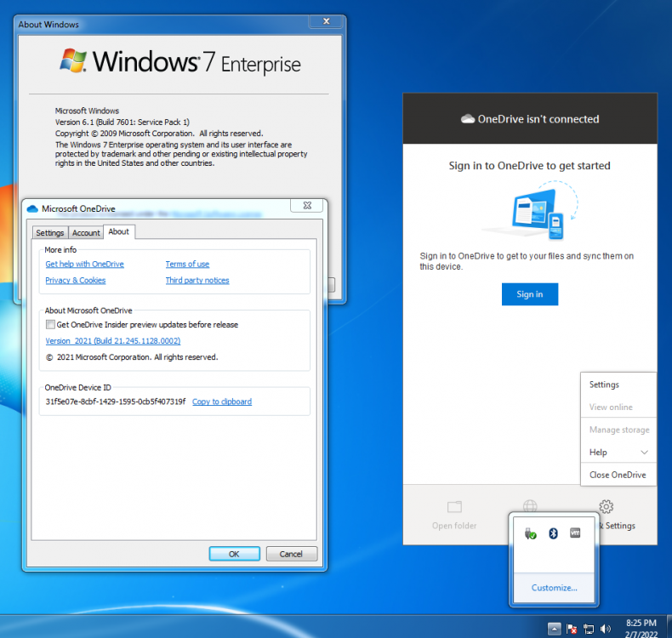Choose Settings from the OneDrive menu
The width and height of the screenshot is (672, 638).
(618, 385)
